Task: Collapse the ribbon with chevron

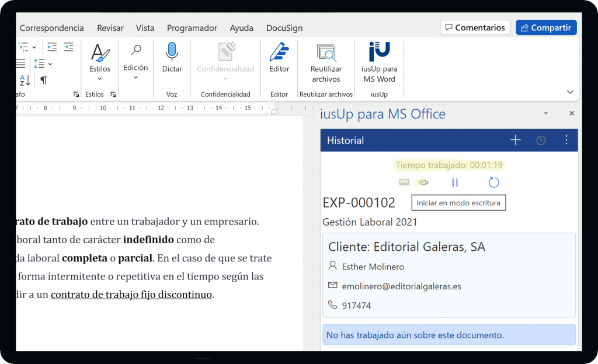Action: 570,92
